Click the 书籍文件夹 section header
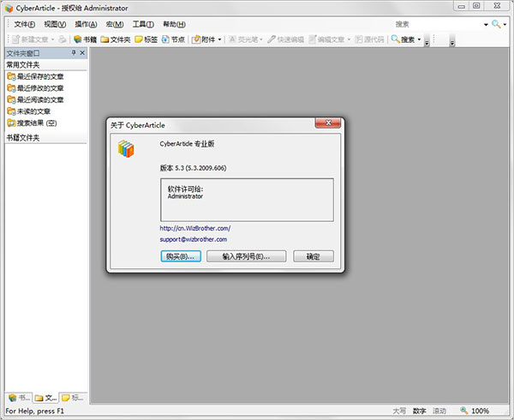514x420 pixels. (46, 138)
